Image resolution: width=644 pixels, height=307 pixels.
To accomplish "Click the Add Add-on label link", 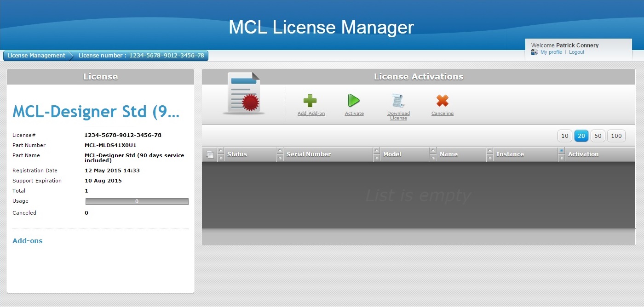I will pyautogui.click(x=311, y=114).
